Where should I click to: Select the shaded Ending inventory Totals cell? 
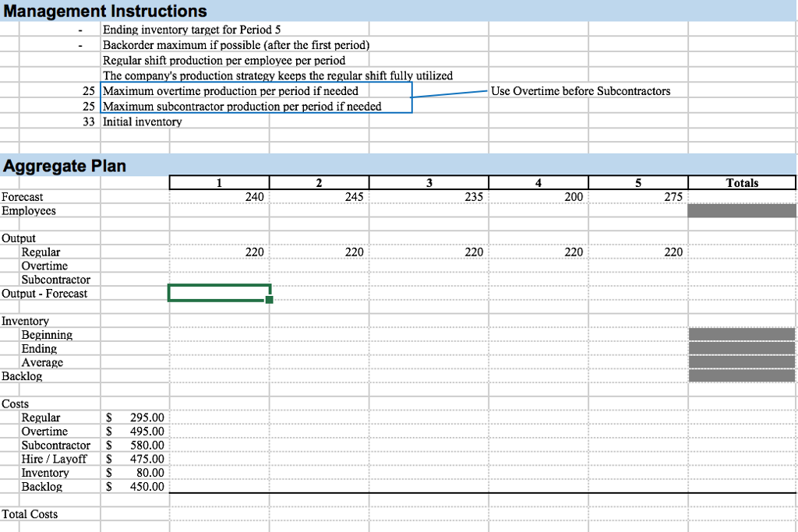[741, 348]
